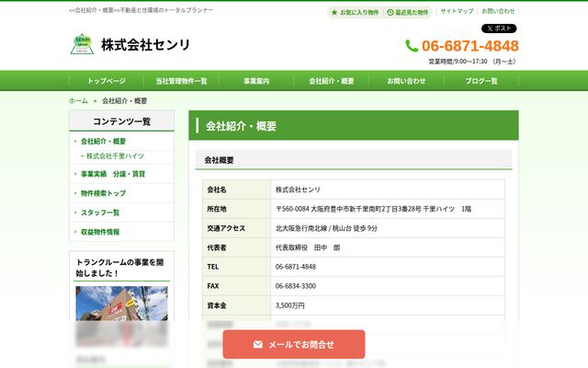The width and height of the screenshot is (588, 368).
Task: Select 会社紹介・概要 in sidebar contents
Action: tap(103, 141)
